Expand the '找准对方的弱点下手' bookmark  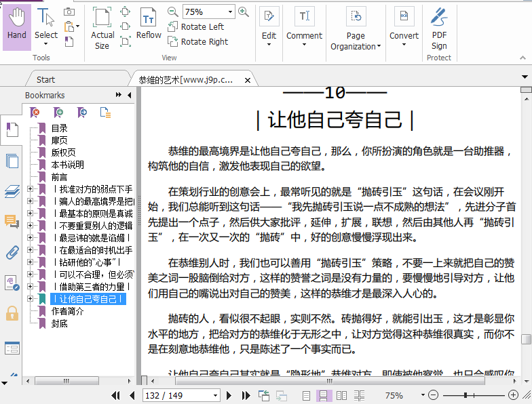pyautogui.click(x=30, y=189)
